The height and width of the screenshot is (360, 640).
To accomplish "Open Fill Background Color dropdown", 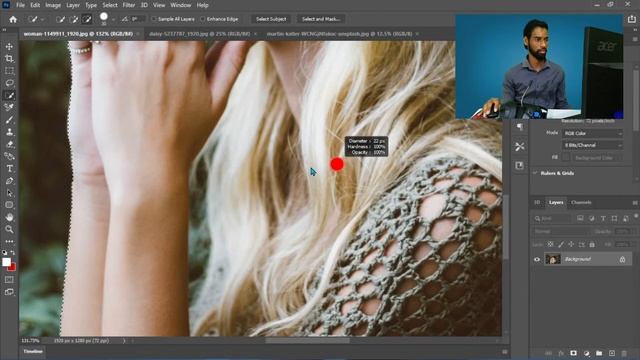I will click(x=597, y=158).
